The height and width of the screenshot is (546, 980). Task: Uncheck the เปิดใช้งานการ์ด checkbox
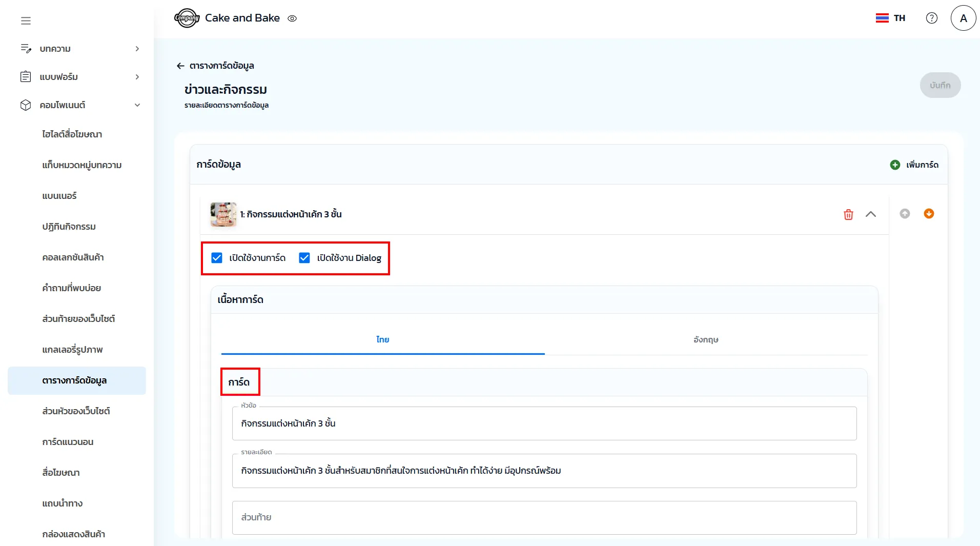click(217, 258)
